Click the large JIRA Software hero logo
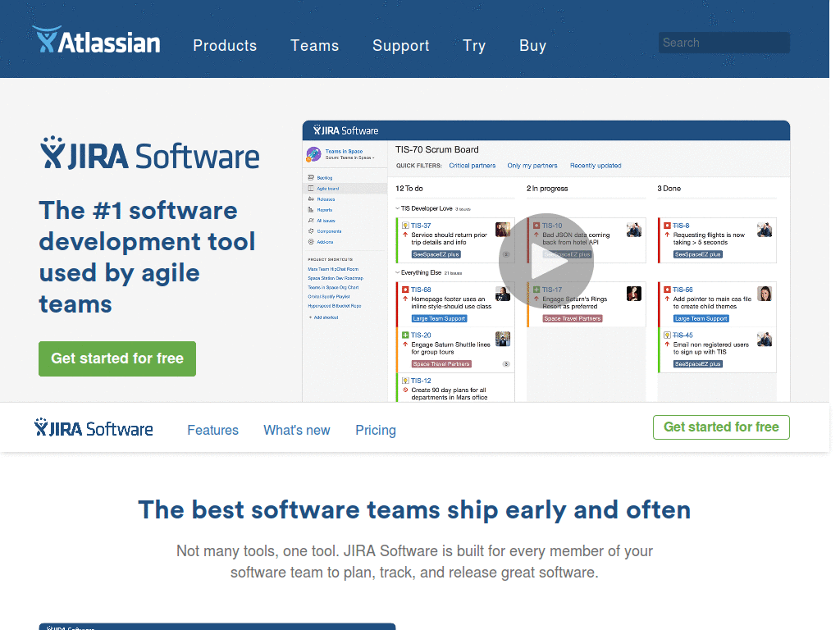This screenshot has height=630, width=840. click(150, 154)
